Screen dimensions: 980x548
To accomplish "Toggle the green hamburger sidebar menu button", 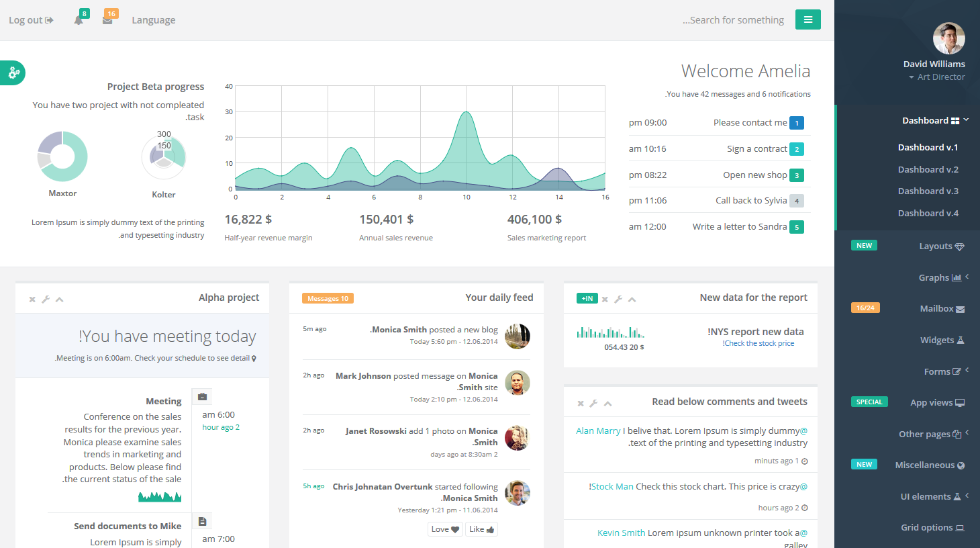I will tap(807, 19).
